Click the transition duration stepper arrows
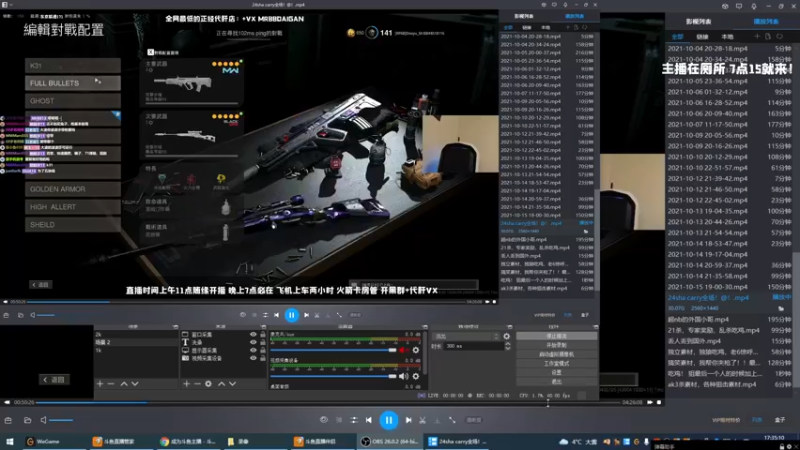Viewport: 800px width, 450px height. 508,346
